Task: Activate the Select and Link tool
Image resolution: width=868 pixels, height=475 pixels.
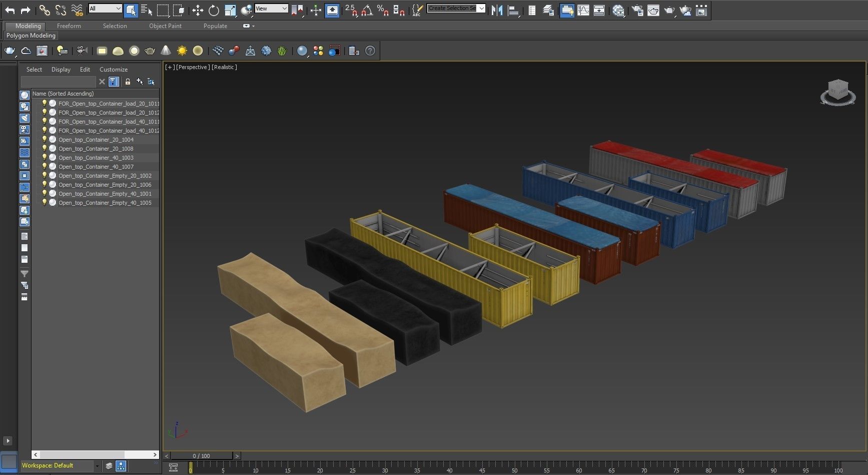Action: 45,10
